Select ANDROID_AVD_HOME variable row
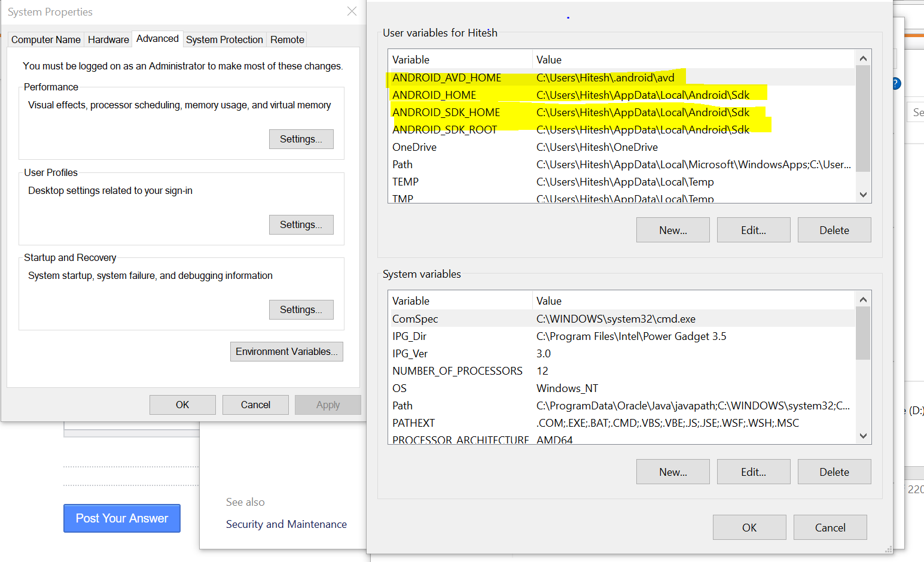The width and height of the screenshot is (924, 562). tap(447, 78)
